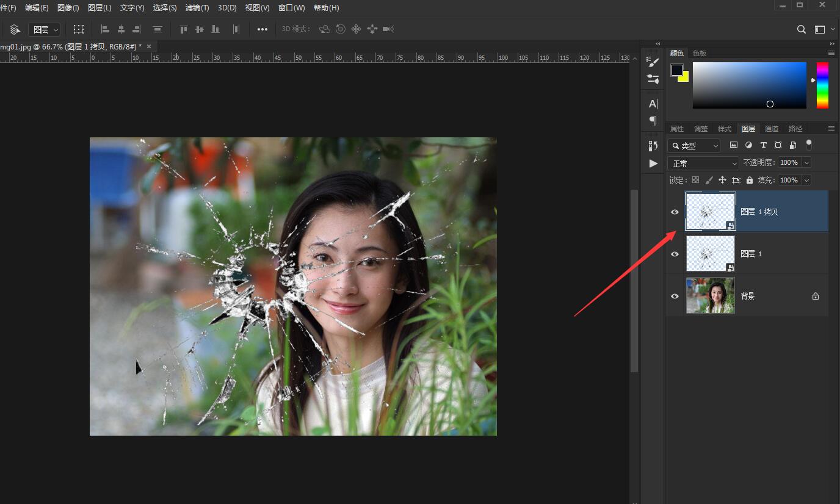Click the foreground color swatch
This screenshot has height=504, width=840.
point(676,70)
